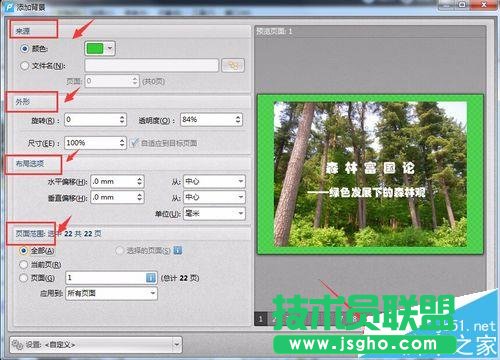Click the browse file icon button beside 文件名
Image resolution: width=500 pixels, height=360 pixels.
click(233, 65)
